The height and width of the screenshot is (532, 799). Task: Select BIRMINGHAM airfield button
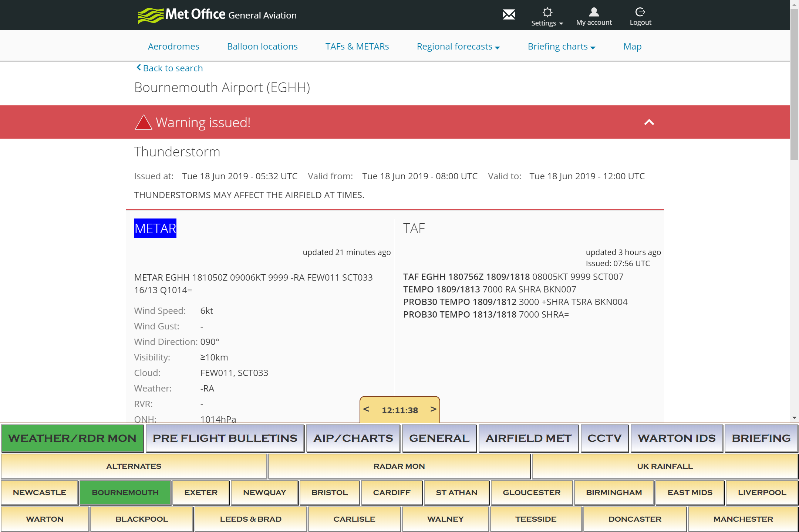click(614, 493)
